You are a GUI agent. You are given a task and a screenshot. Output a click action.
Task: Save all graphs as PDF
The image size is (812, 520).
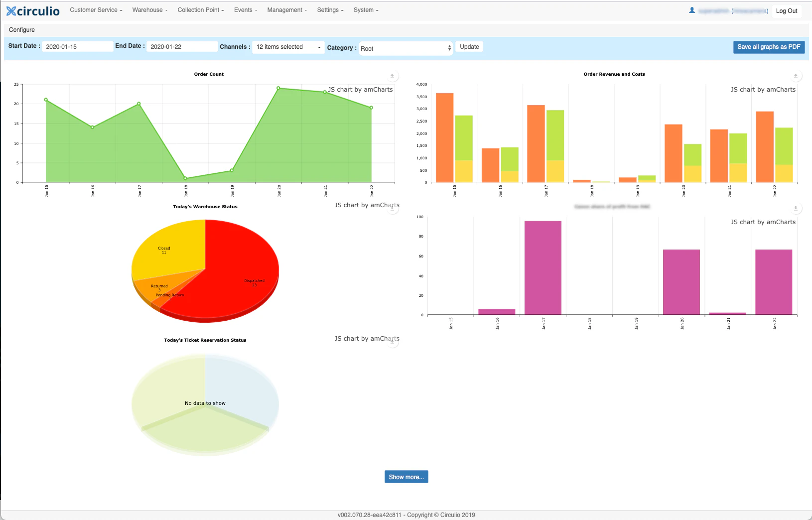coord(768,47)
